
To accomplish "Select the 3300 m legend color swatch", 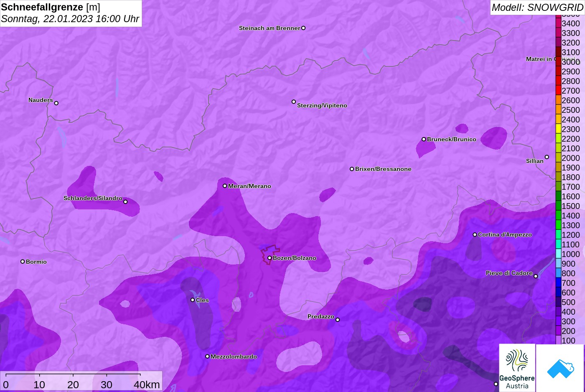I will [558, 33].
